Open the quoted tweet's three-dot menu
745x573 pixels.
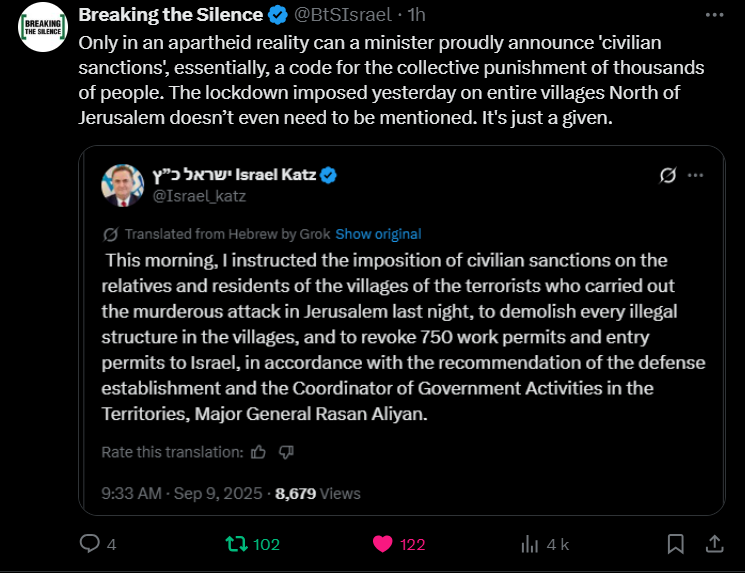pos(697,175)
